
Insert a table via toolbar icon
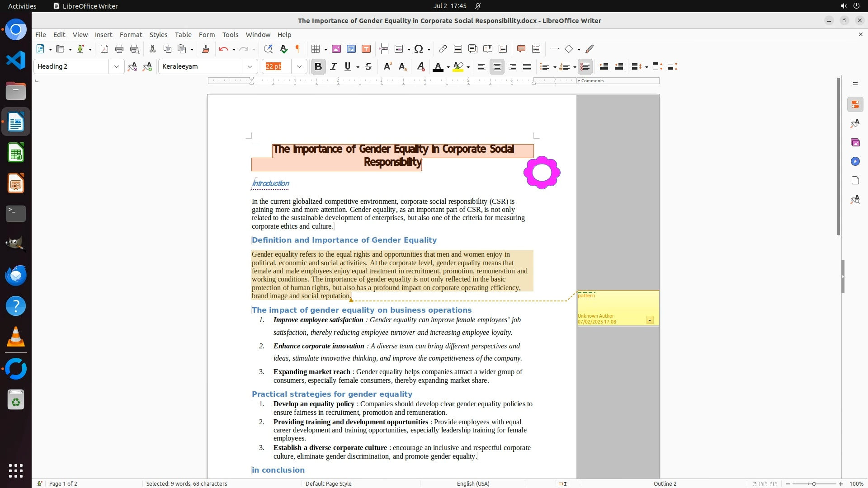coord(316,49)
